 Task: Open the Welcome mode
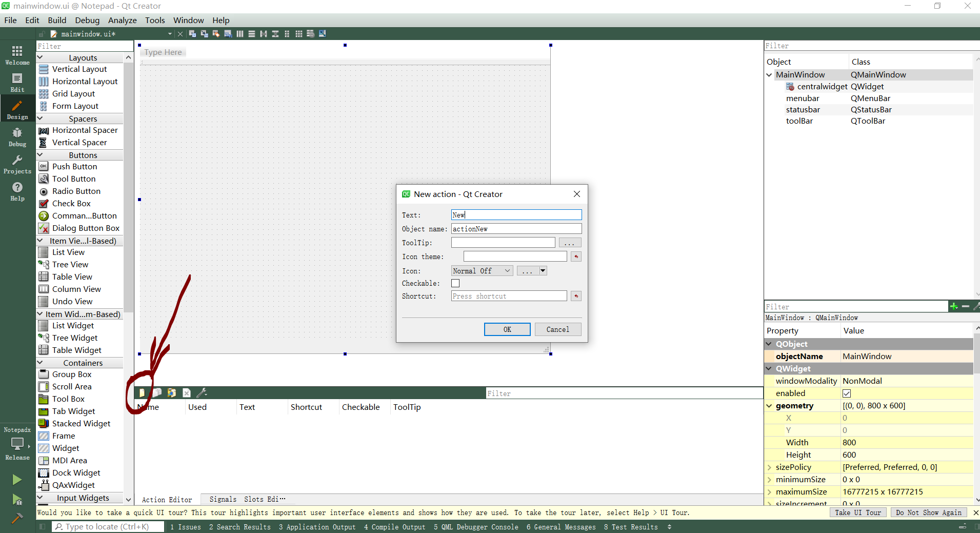pyautogui.click(x=17, y=55)
